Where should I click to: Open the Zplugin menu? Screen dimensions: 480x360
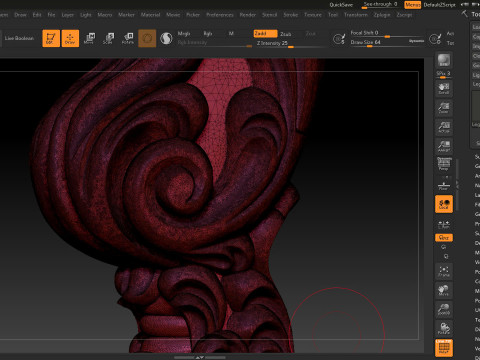(382, 15)
